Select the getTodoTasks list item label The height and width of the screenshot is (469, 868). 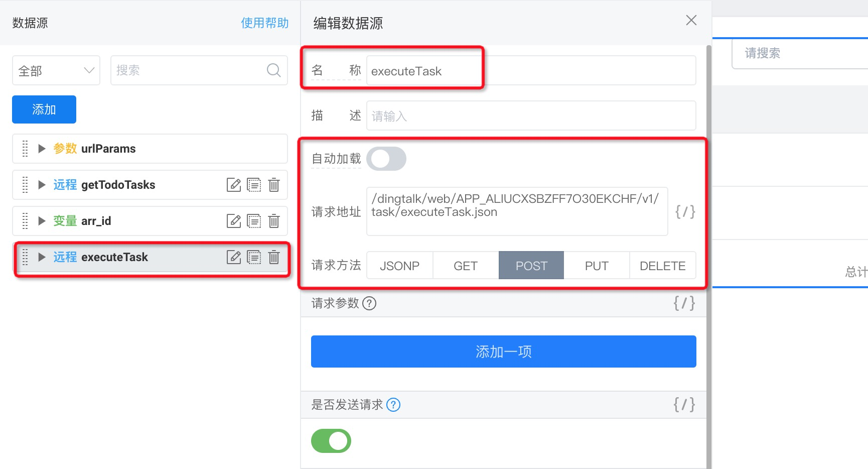click(118, 185)
